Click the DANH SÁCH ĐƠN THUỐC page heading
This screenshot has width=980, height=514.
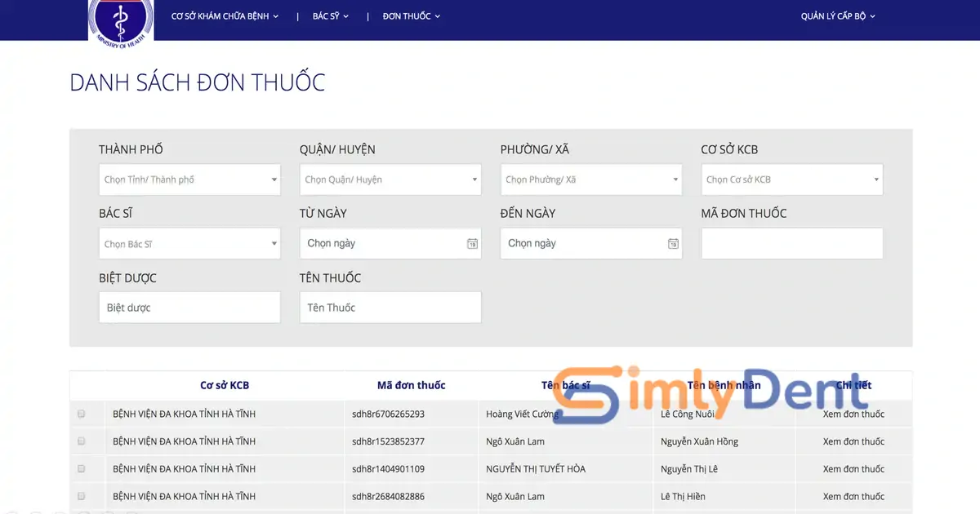point(198,82)
